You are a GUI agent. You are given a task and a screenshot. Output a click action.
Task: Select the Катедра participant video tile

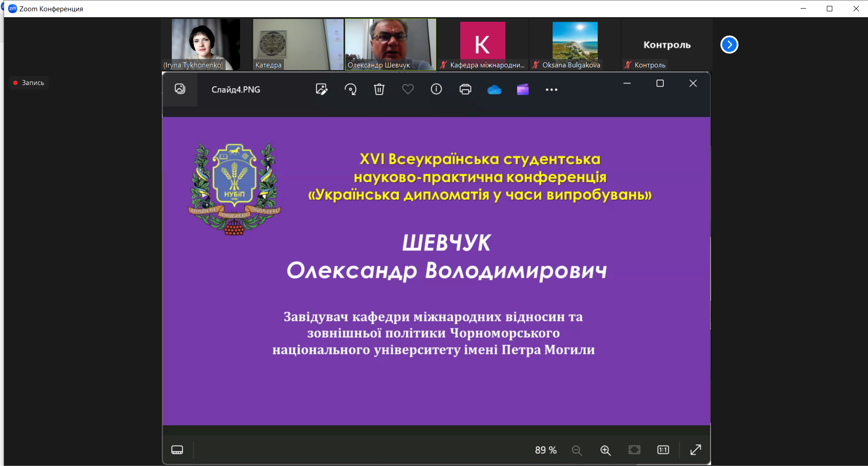pos(298,44)
